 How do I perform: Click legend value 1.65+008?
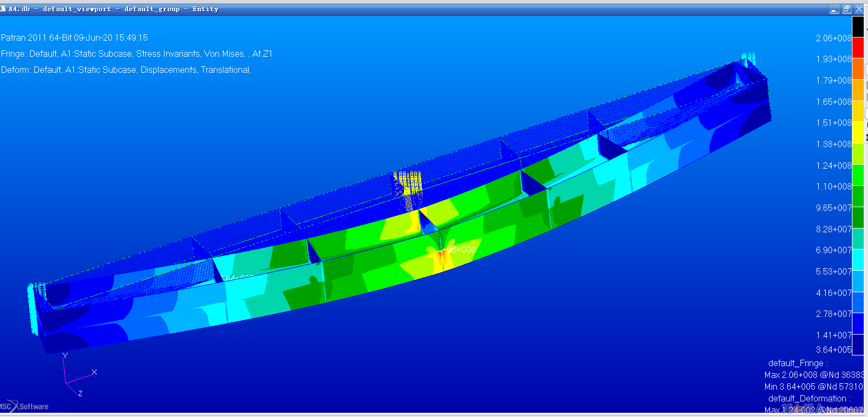(x=834, y=102)
